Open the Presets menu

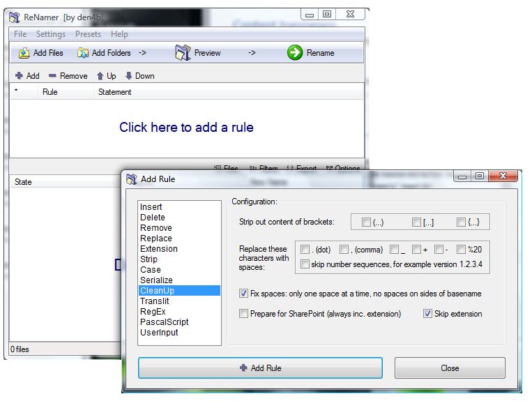point(88,34)
